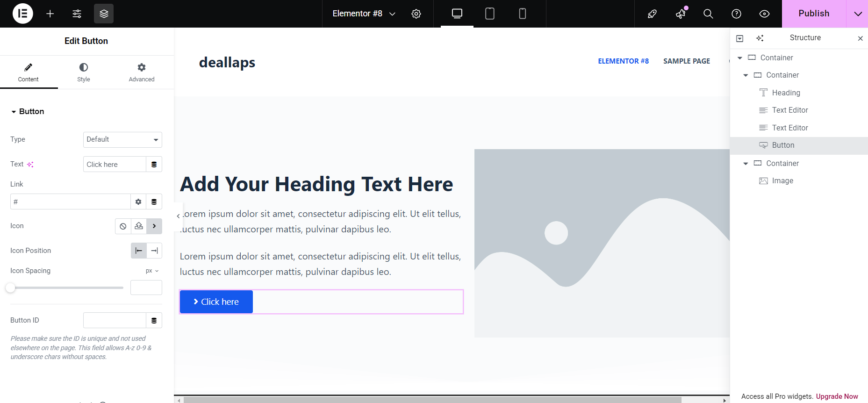Click the Elementor logo icon

click(x=22, y=14)
